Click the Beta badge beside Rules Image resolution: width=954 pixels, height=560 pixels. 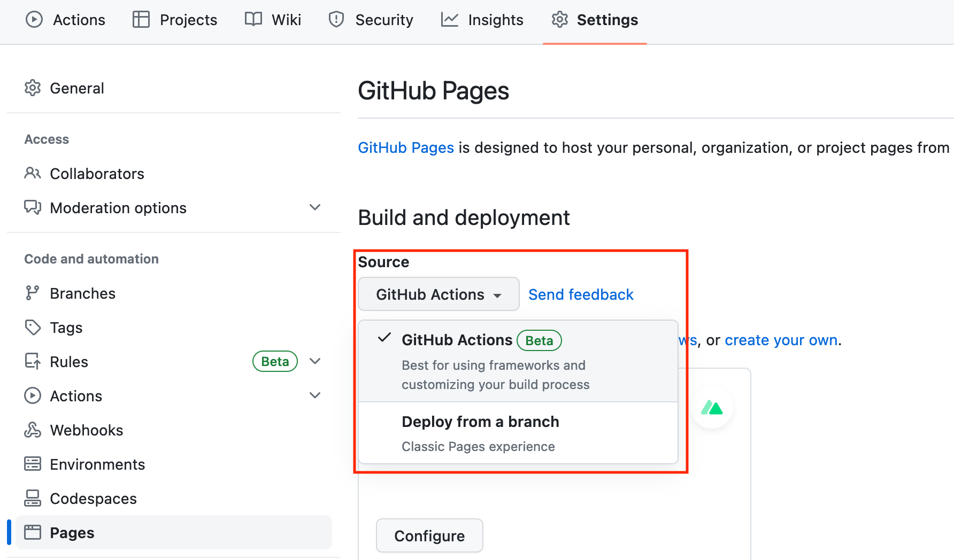[275, 361]
